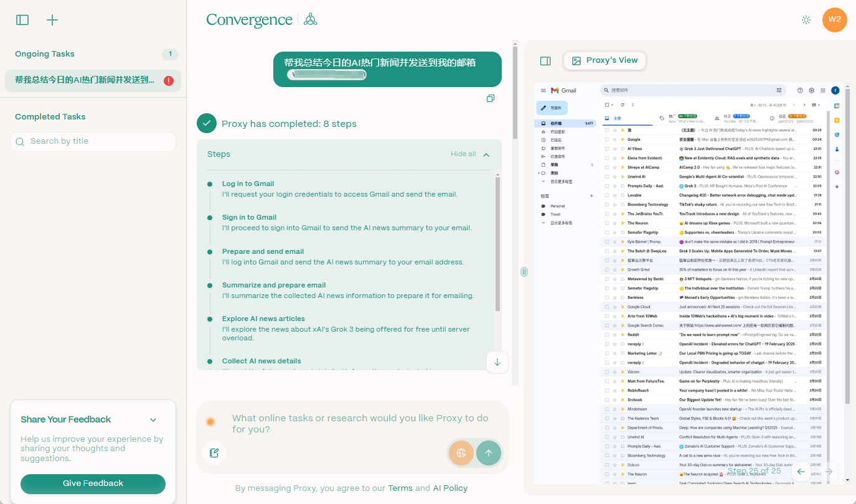Click the chat area vertical scrollbar
Viewport: 856px width, 504px height.
tap(515, 93)
